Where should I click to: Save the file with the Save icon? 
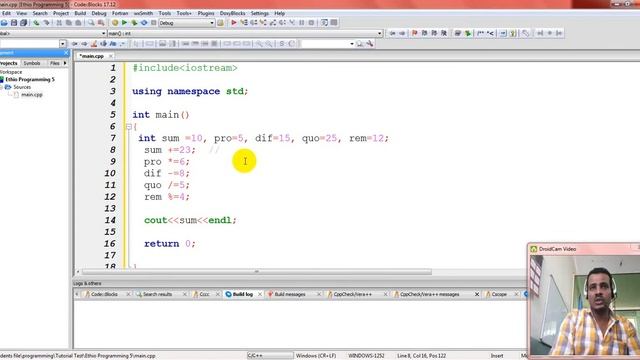pos(14,23)
